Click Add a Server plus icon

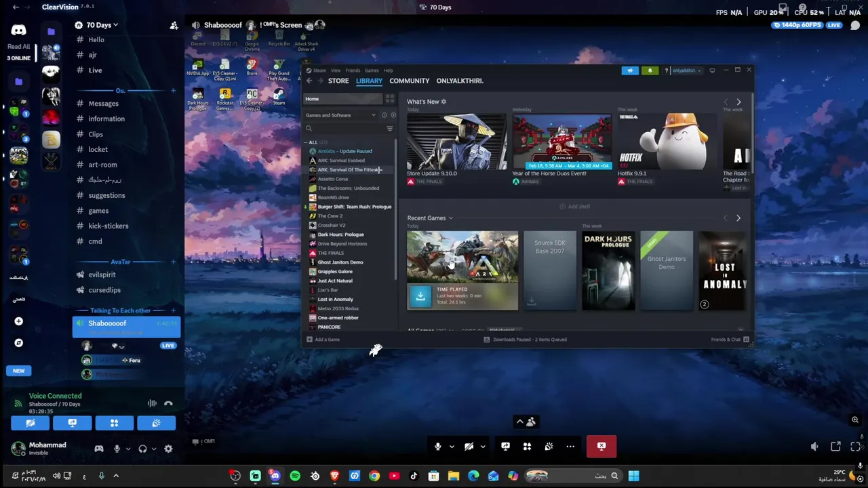pyautogui.click(x=19, y=321)
